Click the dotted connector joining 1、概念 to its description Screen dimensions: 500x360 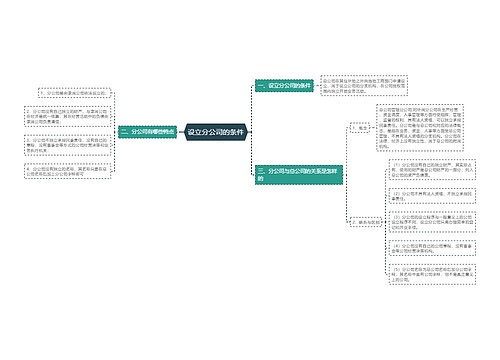point(373,128)
